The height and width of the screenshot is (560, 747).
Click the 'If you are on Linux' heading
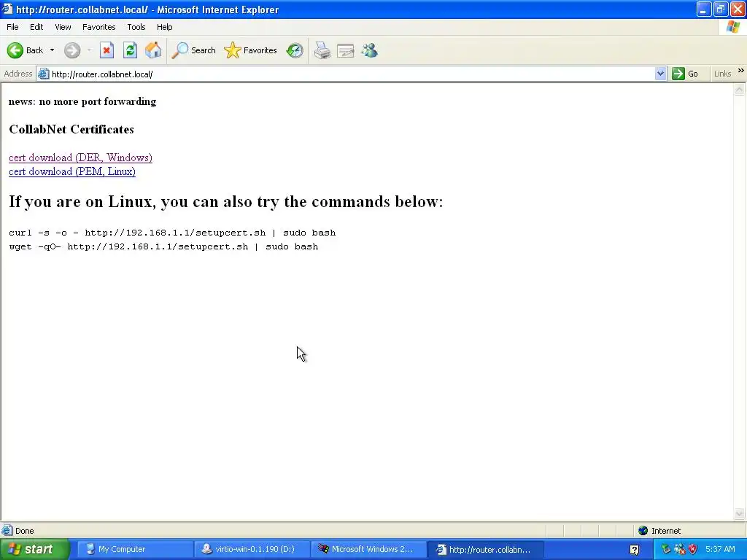click(226, 201)
